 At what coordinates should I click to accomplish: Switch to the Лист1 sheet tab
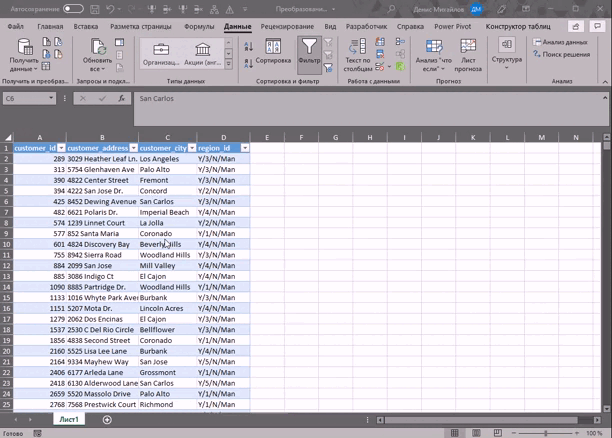69,419
